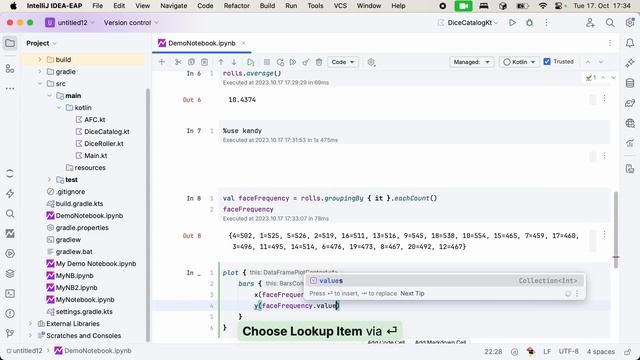Open the Project tool window icon
Screen dimensions: 640x360
click(x=10, y=43)
